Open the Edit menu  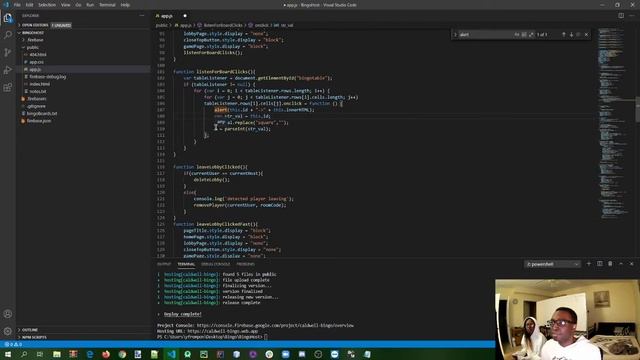[x=29, y=5]
